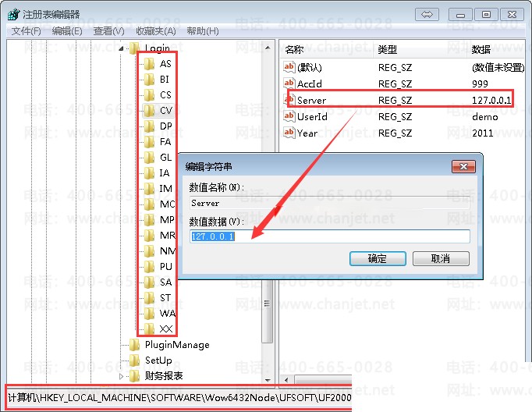This screenshot has width=532, height=412.
Task: Click the 数据 column header
Action: 481,49
